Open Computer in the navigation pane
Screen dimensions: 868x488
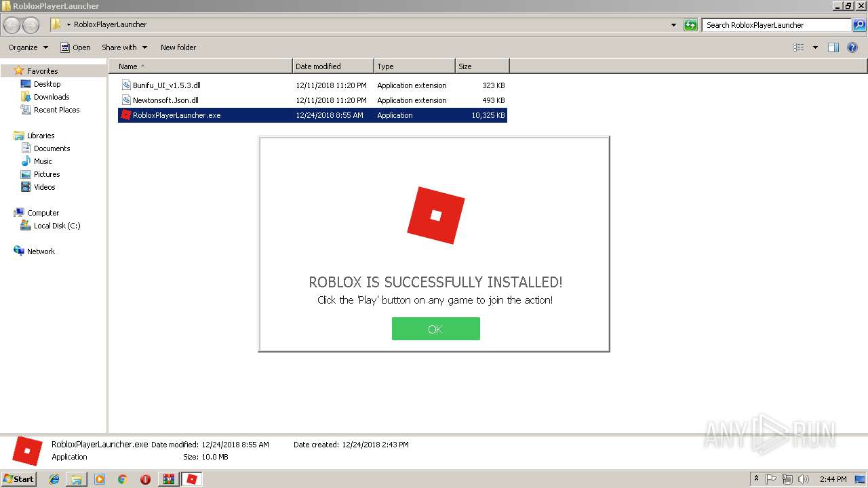pos(43,213)
